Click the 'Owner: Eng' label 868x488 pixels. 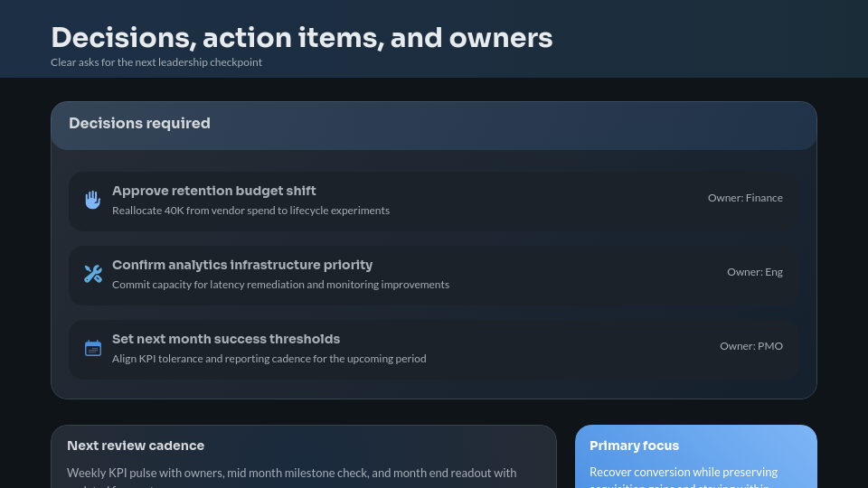[755, 272]
